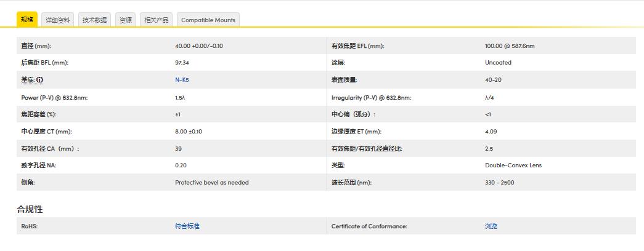Click the Double-Convex Lens type value

point(513,165)
